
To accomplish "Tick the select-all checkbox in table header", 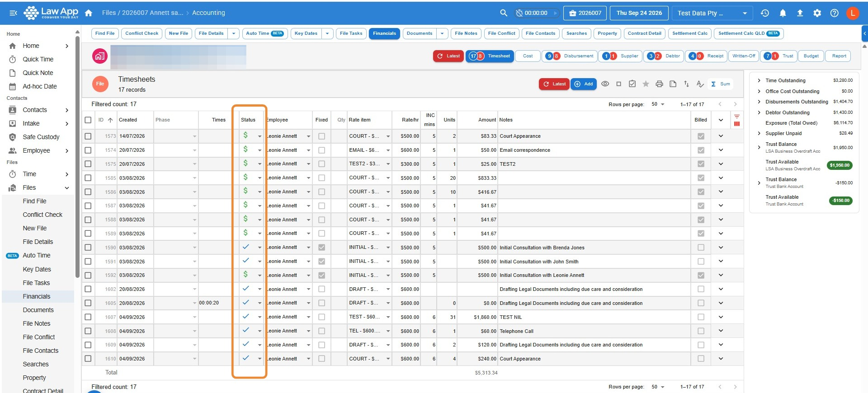I will pyautogui.click(x=88, y=120).
